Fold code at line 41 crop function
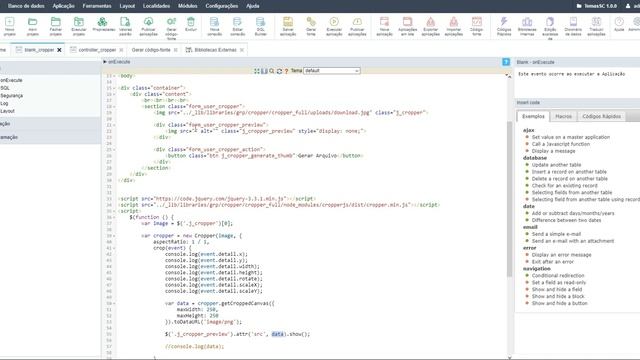The image size is (640, 360). tap(114, 248)
